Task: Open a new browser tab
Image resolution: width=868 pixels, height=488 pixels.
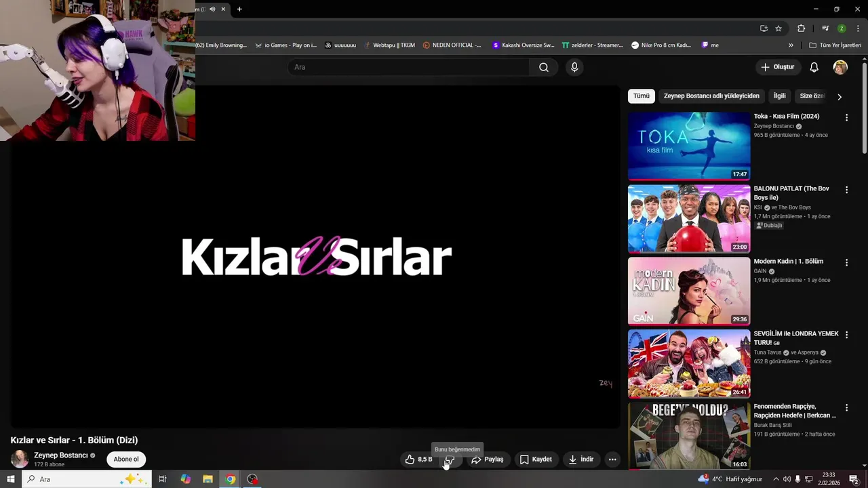Action: click(x=239, y=9)
